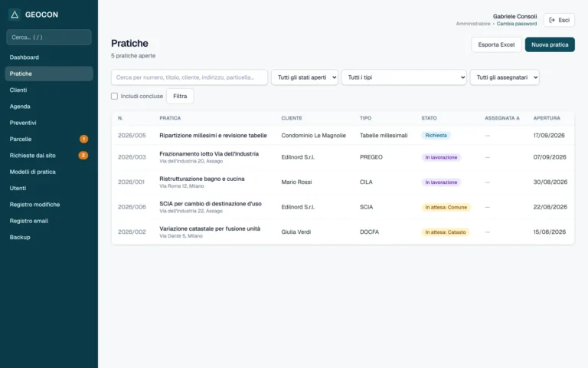Click the ASSEGNATA A column header
Screen dimensions: 588x368
(502, 118)
